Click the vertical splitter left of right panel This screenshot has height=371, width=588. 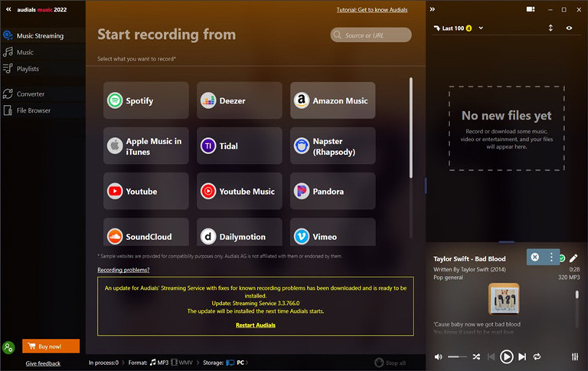426,185
